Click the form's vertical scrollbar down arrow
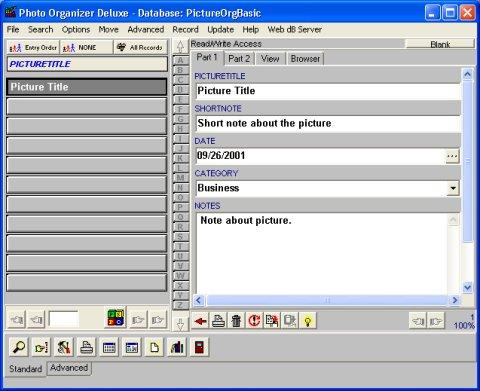480x391 pixels. click(x=468, y=287)
